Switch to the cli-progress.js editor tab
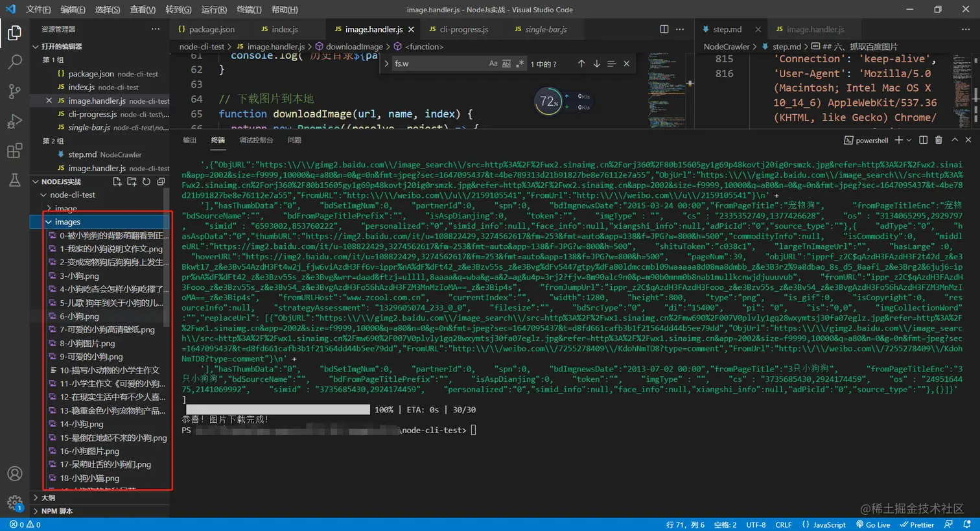The width and height of the screenshot is (980, 531). pyautogui.click(x=464, y=29)
